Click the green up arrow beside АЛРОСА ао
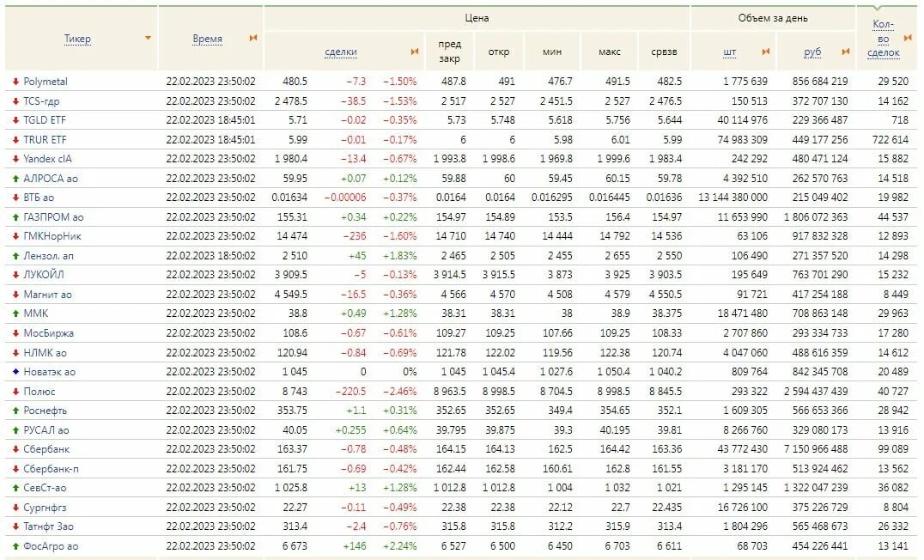Image resolution: width=924 pixels, height=560 pixels. (x=16, y=178)
